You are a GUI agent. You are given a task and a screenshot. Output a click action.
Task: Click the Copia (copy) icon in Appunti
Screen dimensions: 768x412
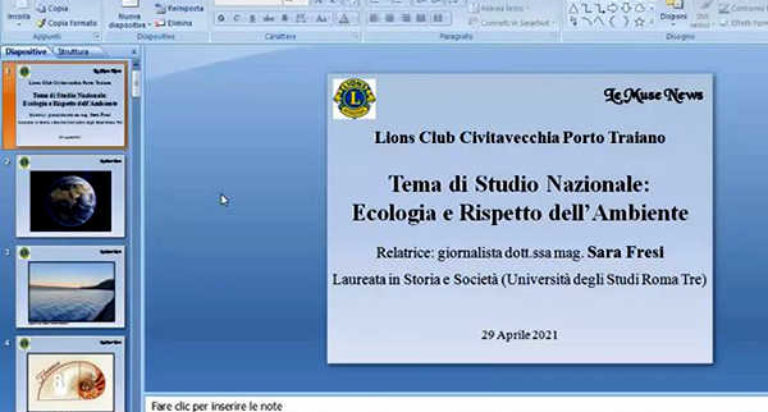pos(42,8)
